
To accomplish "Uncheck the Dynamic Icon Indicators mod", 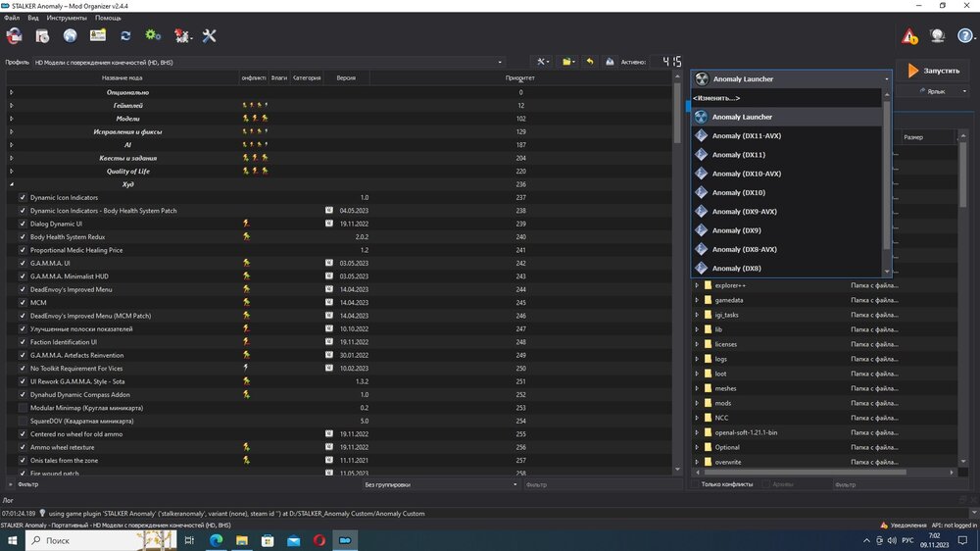I will point(23,198).
